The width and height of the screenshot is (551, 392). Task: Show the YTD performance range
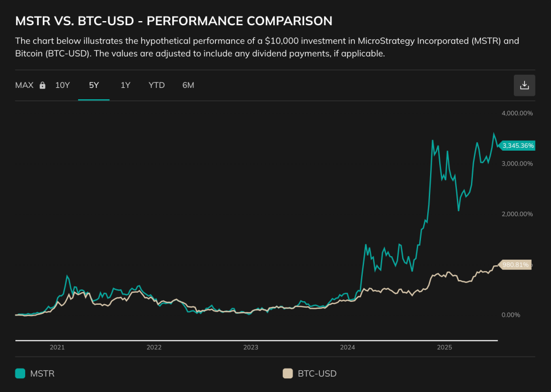click(156, 85)
